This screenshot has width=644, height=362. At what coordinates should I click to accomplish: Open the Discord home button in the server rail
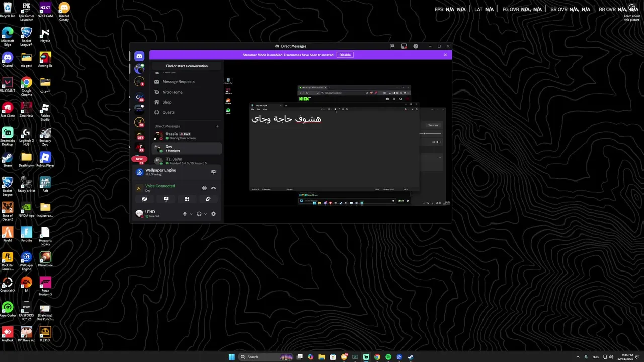pyautogui.click(x=139, y=56)
